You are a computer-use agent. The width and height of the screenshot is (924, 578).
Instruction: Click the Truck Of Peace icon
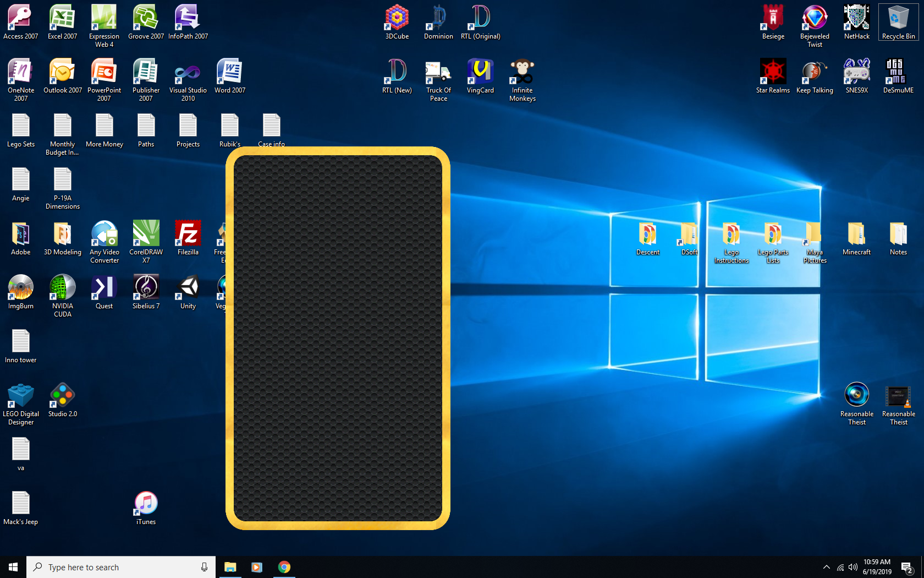click(439, 80)
